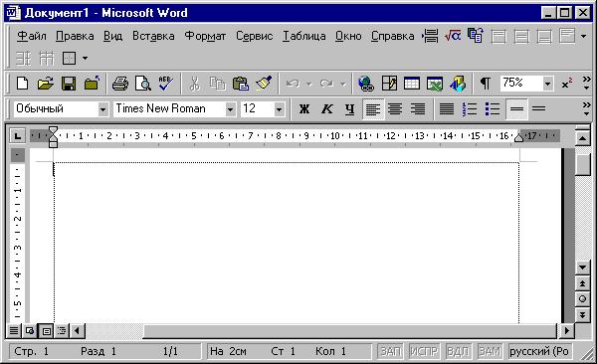Click the mail folder icon beside Save

tap(92, 83)
